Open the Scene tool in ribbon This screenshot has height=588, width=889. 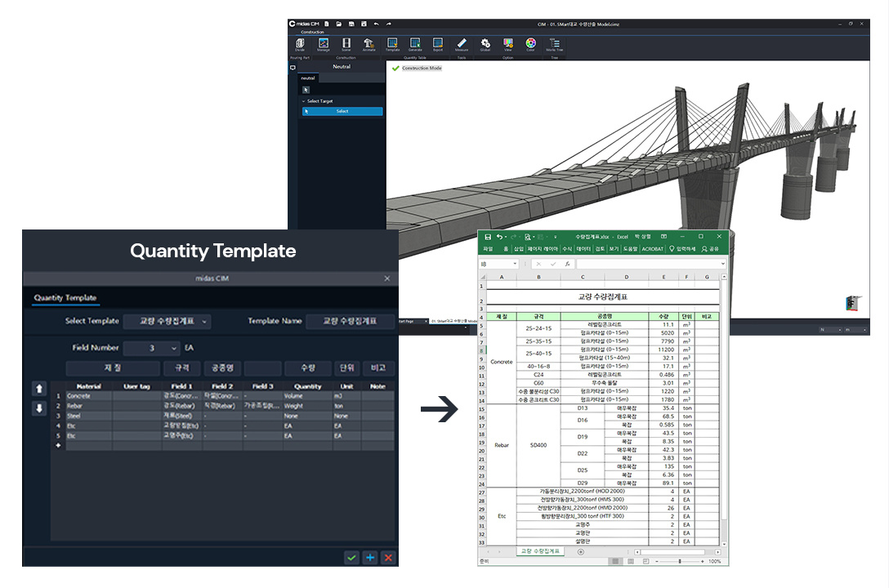tap(346, 44)
